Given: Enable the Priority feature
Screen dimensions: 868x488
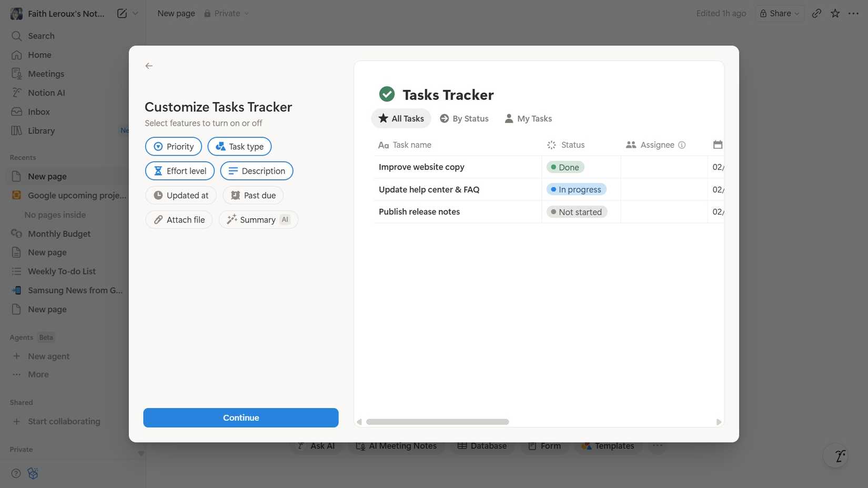Looking at the screenshot, I should point(173,146).
